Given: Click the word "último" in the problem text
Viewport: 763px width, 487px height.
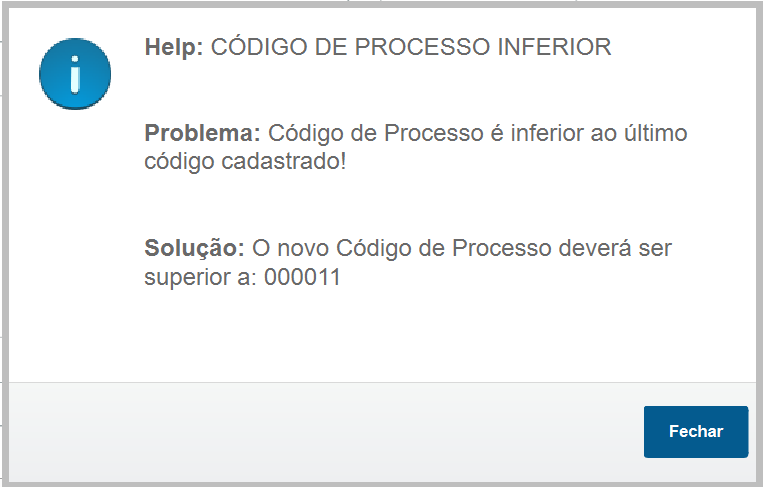Looking at the screenshot, I should 653,133.
